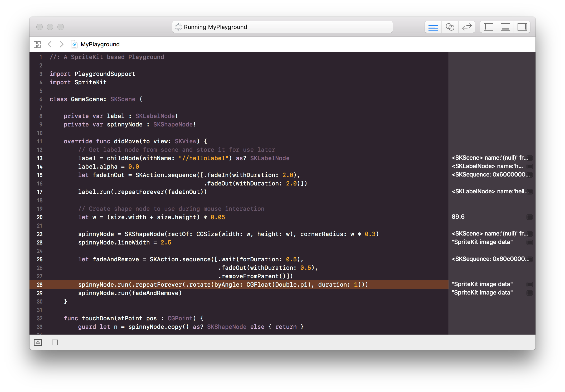Select the Standard editor button

click(433, 27)
